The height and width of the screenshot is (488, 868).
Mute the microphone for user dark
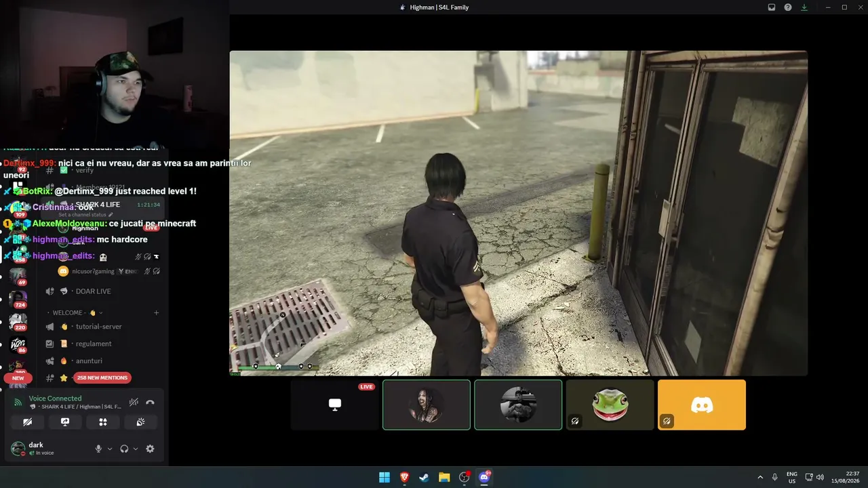(98, 449)
